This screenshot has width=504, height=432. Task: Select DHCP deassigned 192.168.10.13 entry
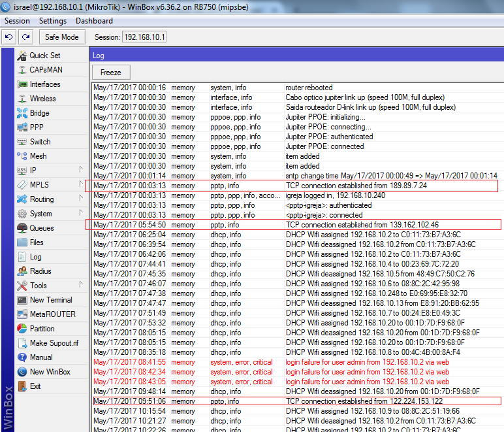pyautogui.click(x=298, y=303)
